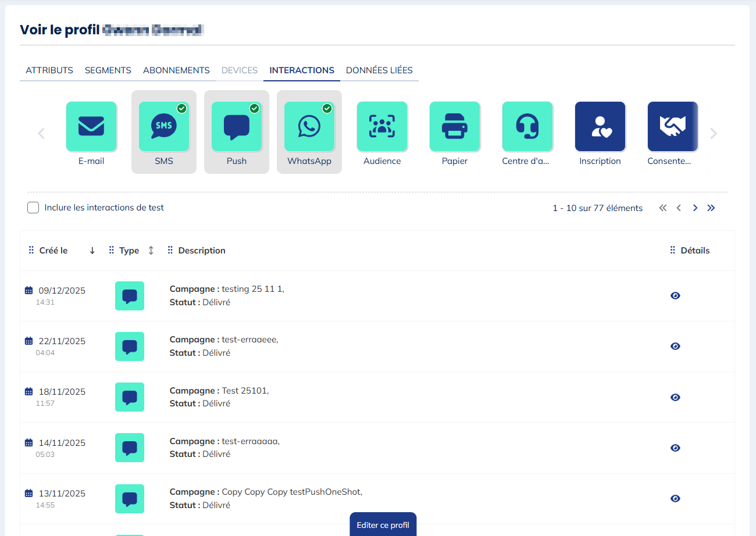The height and width of the screenshot is (536, 756).
Task: Go to next page of interactions
Action: tap(695, 208)
